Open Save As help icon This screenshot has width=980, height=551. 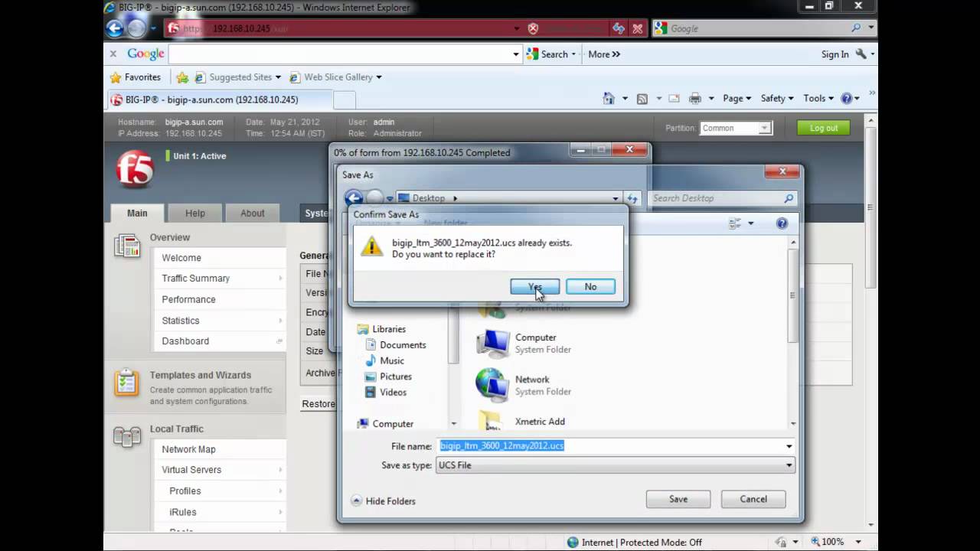(x=782, y=223)
